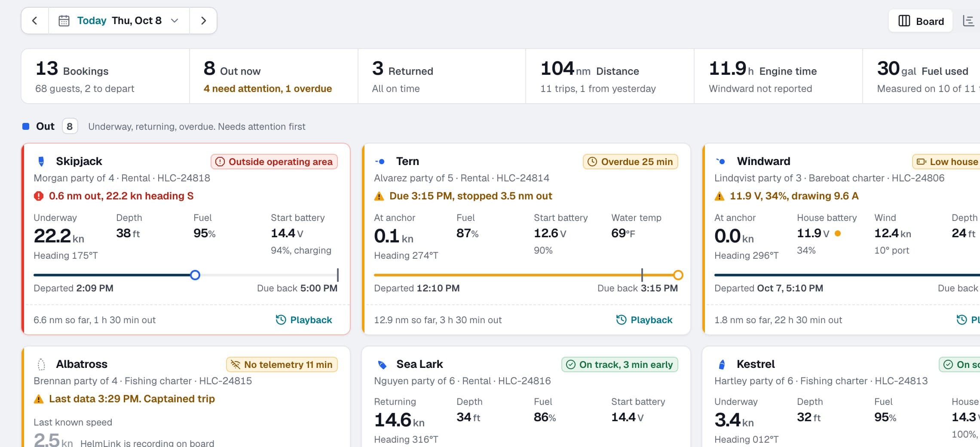Click warning triangle on Windward battery message

click(x=720, y=196)
